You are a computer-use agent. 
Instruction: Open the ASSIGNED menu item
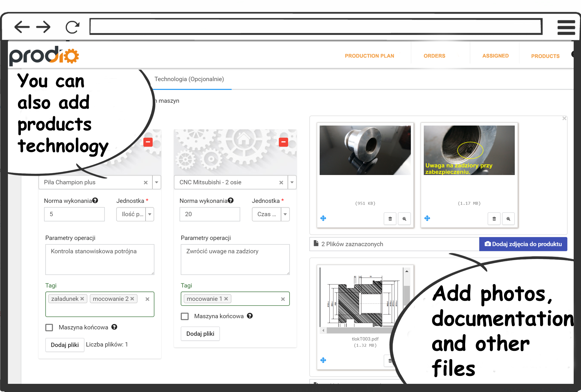pos(495,56)
